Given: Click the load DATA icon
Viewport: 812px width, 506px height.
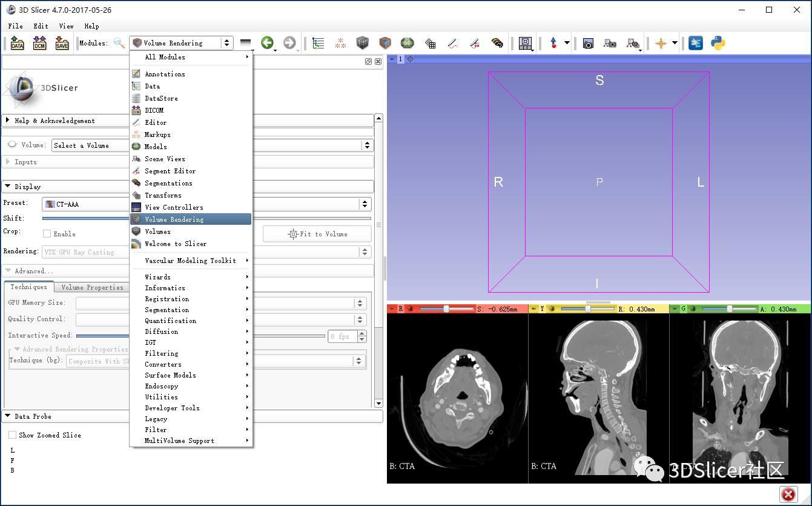Looking at the screenshot, I should [17, 43].
